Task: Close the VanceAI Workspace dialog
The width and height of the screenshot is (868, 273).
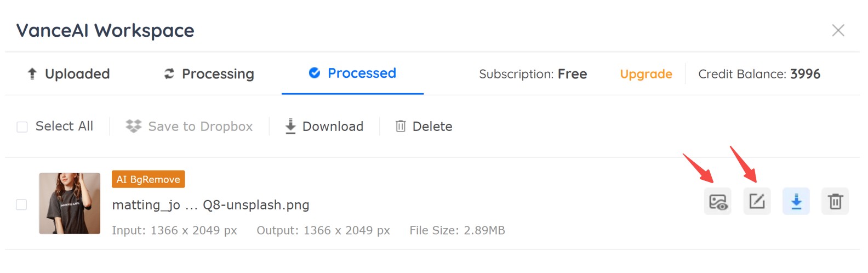Action: pos(838,30)
